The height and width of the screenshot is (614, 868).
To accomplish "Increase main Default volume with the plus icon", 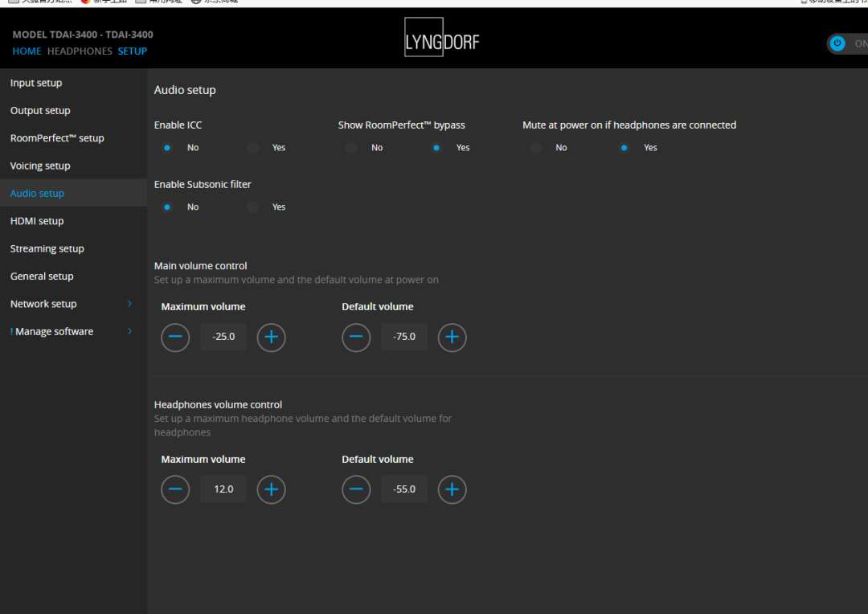I will (452, 337).
